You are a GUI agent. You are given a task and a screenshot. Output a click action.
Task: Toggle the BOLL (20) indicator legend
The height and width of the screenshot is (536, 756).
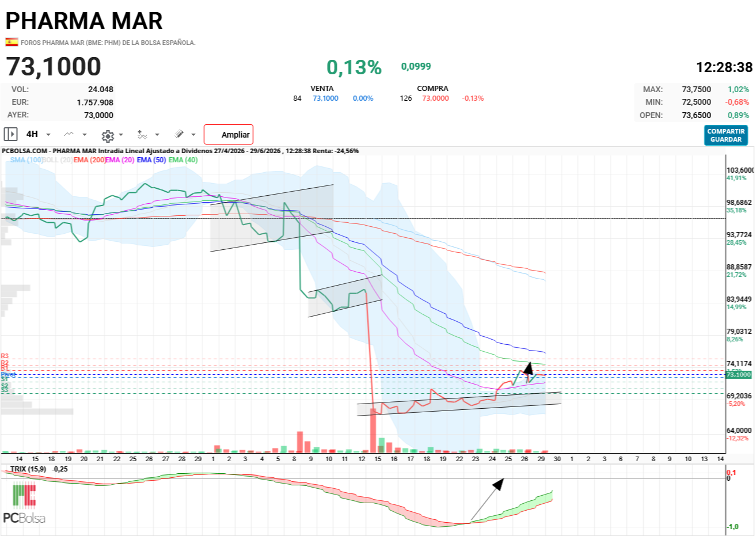point(58,160)
